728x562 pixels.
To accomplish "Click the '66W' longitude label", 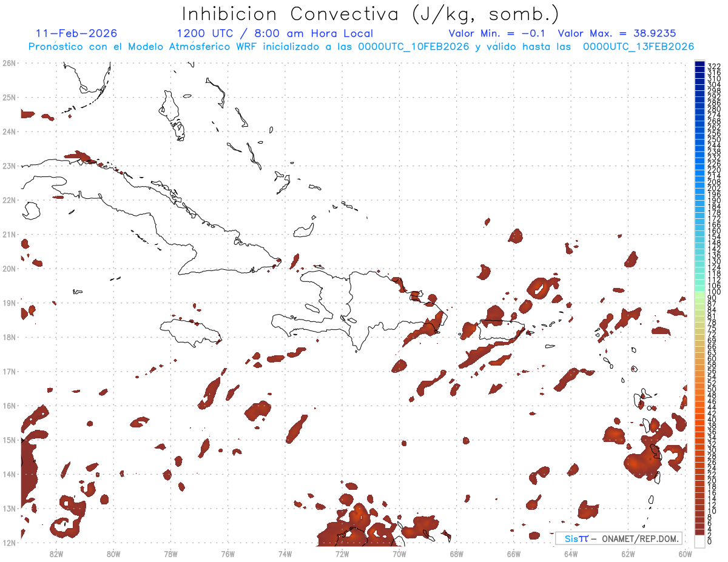I will point(513,554).
